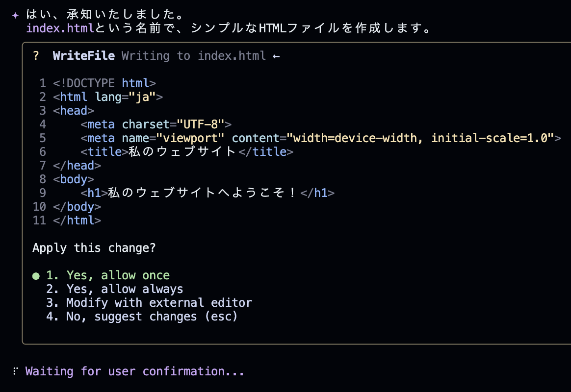
Task: Click the green selected option bullet
Action: point(36,276)
